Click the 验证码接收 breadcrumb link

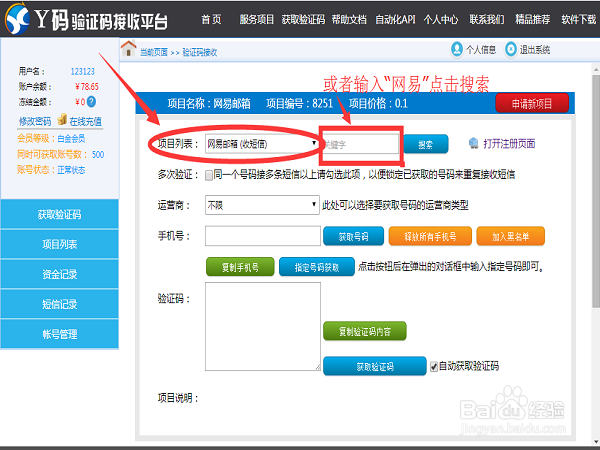tap(199, 52)
